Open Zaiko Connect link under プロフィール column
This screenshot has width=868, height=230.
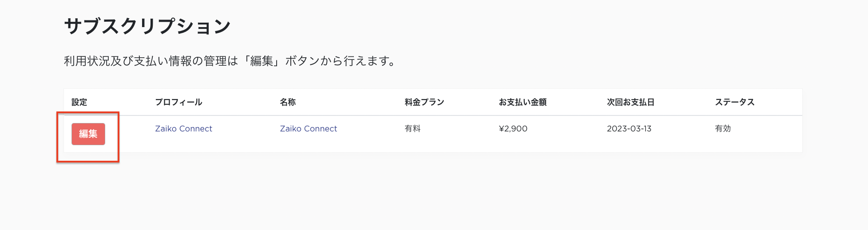(x=183, y=129)
